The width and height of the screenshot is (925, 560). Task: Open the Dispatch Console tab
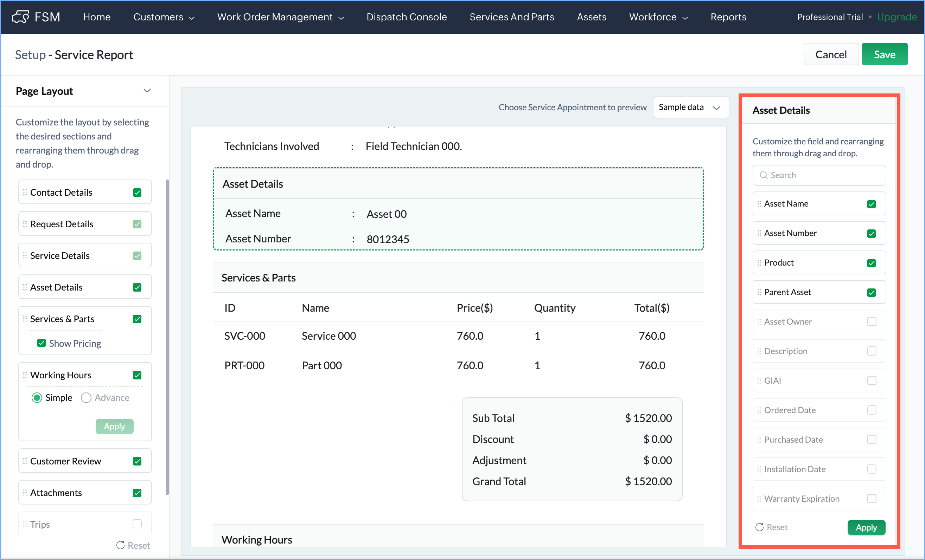click(406, 17)
